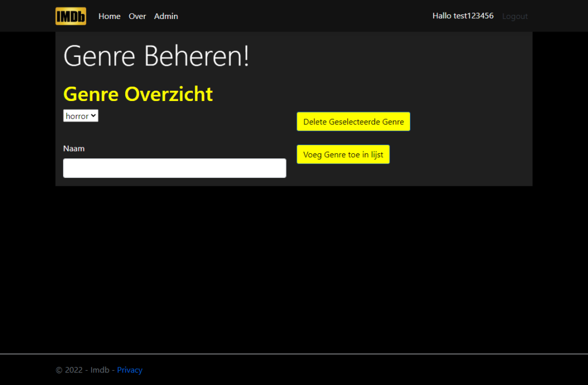
Task: Open the Over nav link
Action: [137, 16]
